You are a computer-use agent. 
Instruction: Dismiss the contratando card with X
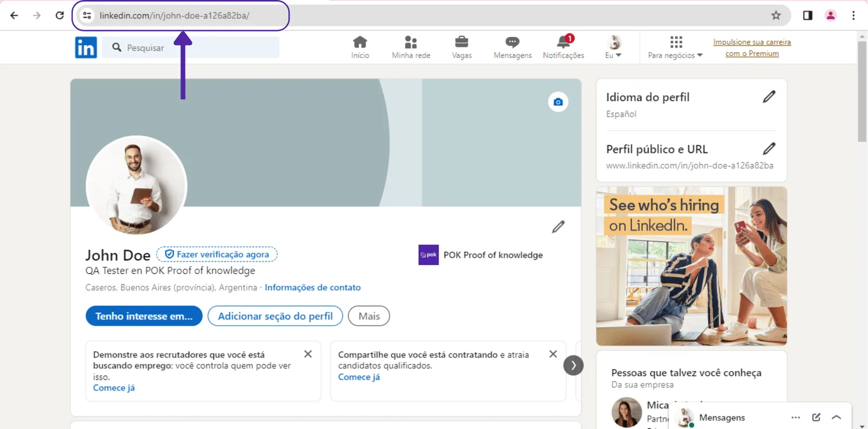click(x=553, y=354)
